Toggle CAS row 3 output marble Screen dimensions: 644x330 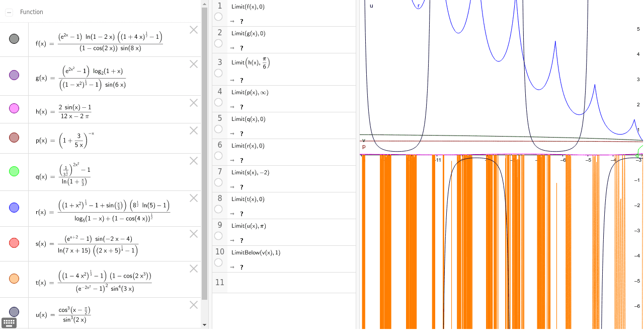coord(218,73)
